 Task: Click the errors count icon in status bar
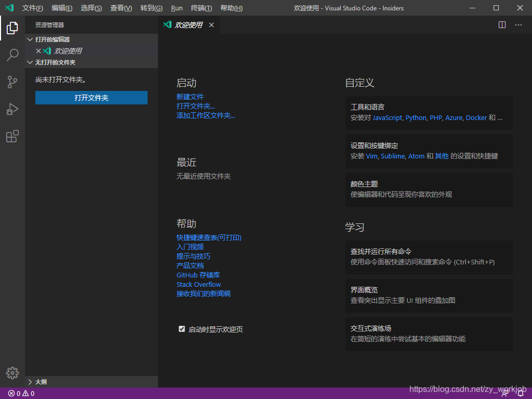point(11,394)
